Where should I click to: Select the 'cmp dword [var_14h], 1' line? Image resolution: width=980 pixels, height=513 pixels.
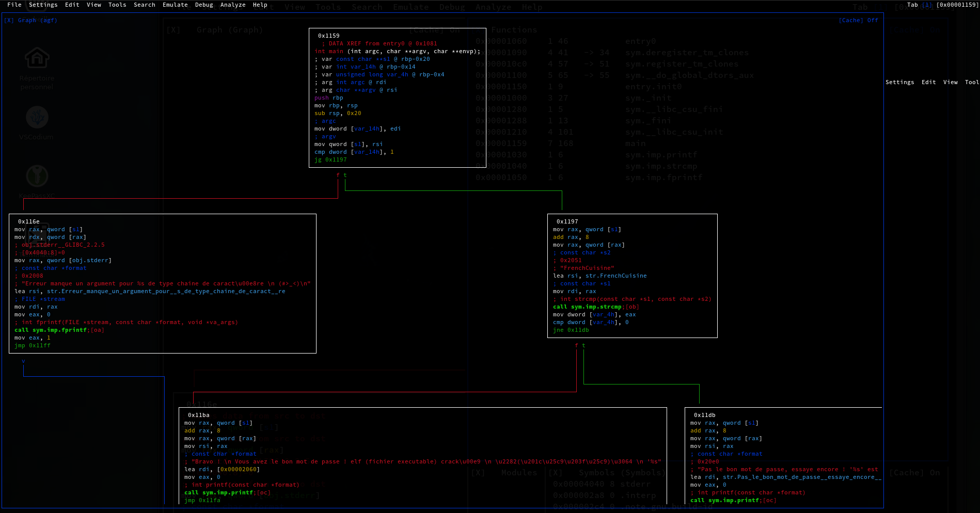pyautogui.click(x=354, y=152)
